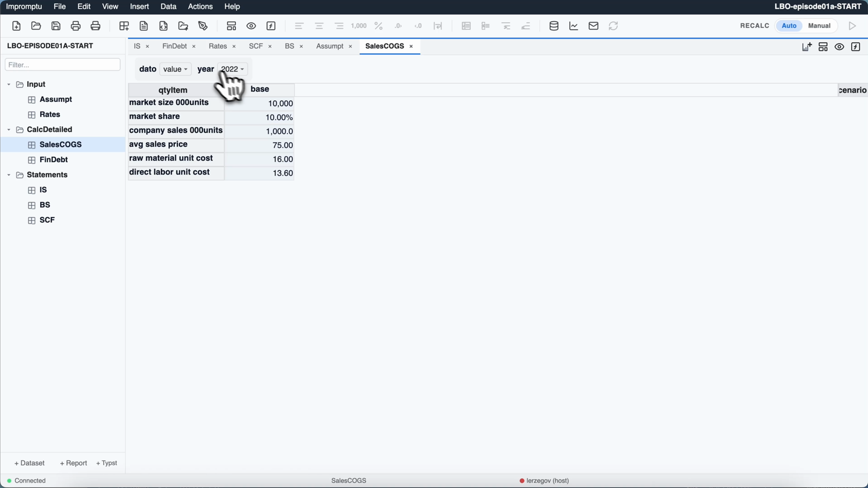
Task: Close the SalesCOGS tab
Action: click(411, 47)
